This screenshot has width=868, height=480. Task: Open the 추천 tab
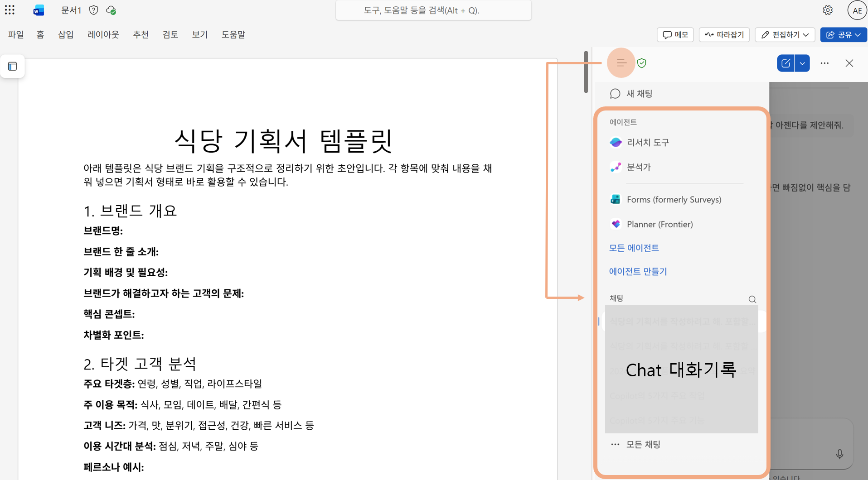(x=141, y=34)
